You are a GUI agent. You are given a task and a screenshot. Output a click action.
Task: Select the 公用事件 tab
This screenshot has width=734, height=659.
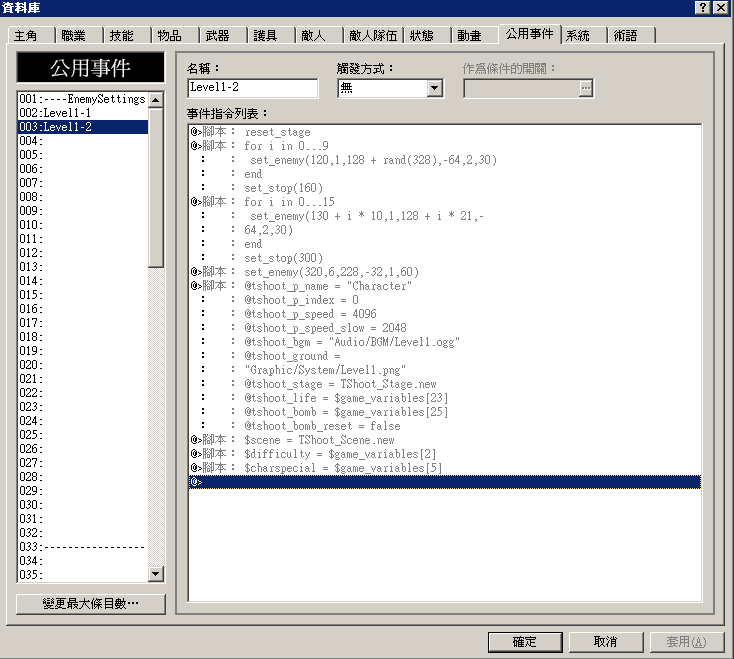coord(529,34)
